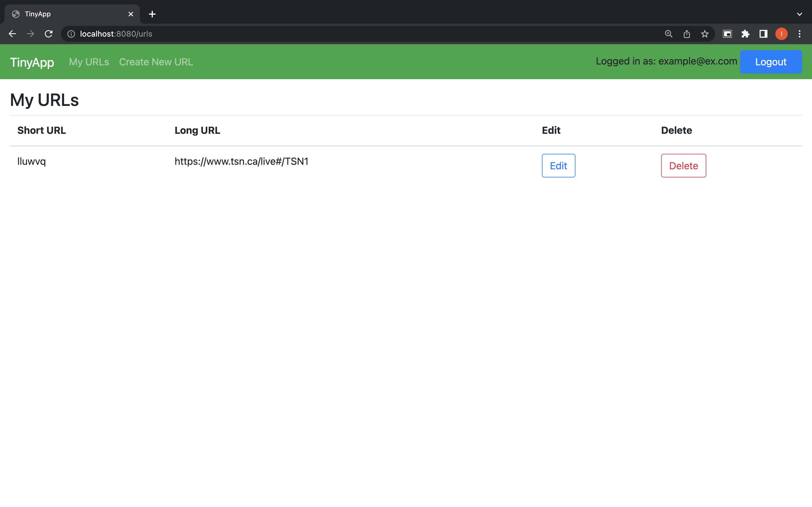This screenshot has width=812, height=507.
Task: Click the Logout button
Action: 770,62
